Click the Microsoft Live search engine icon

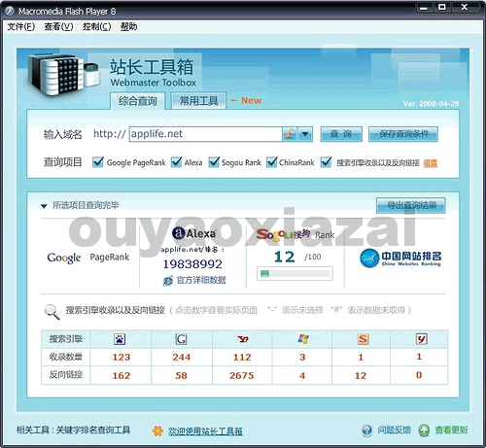(303, 339)
